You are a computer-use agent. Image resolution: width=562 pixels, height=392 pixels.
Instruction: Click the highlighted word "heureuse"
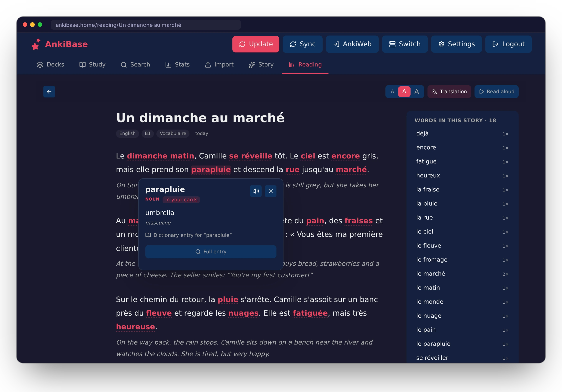coord(135,327)
